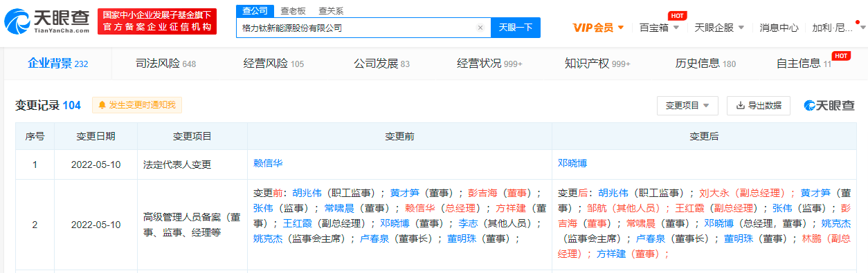Viewport: 868px width, 273px height.
Task: Open the 加利·尼… user account menu
Action: click(839, 28)
